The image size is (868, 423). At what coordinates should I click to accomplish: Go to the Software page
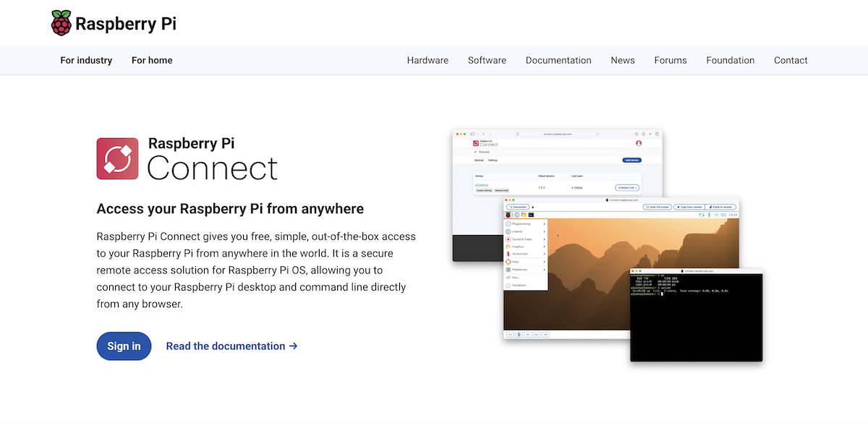point(487,60)
